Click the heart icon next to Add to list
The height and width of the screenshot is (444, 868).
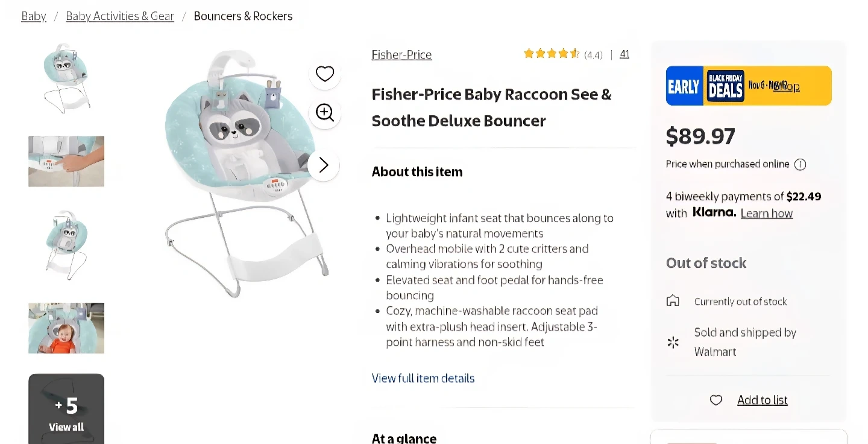click(715, 400)
